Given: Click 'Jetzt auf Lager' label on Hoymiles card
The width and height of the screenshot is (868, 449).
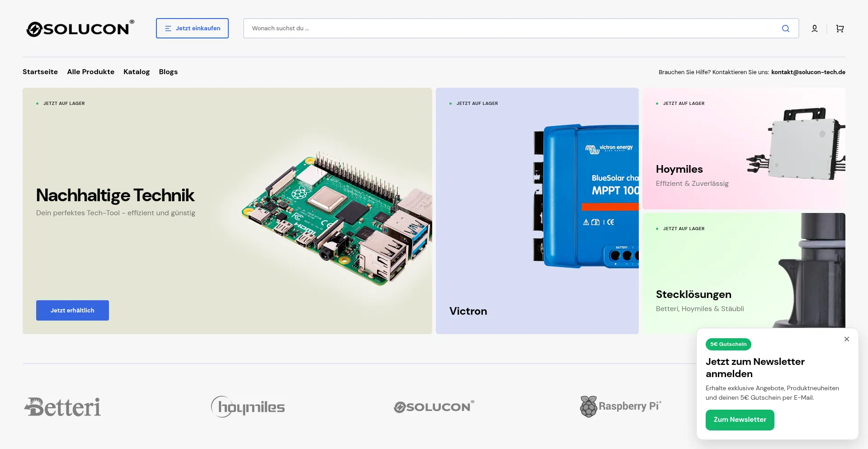Looking at the screenshot, I should [684, 104].
